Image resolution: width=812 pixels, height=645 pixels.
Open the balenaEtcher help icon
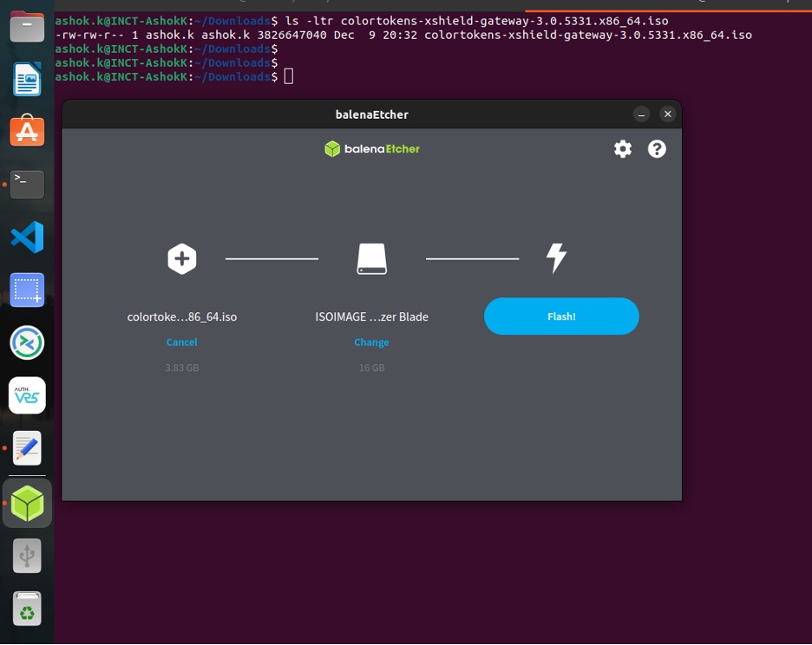657,149
